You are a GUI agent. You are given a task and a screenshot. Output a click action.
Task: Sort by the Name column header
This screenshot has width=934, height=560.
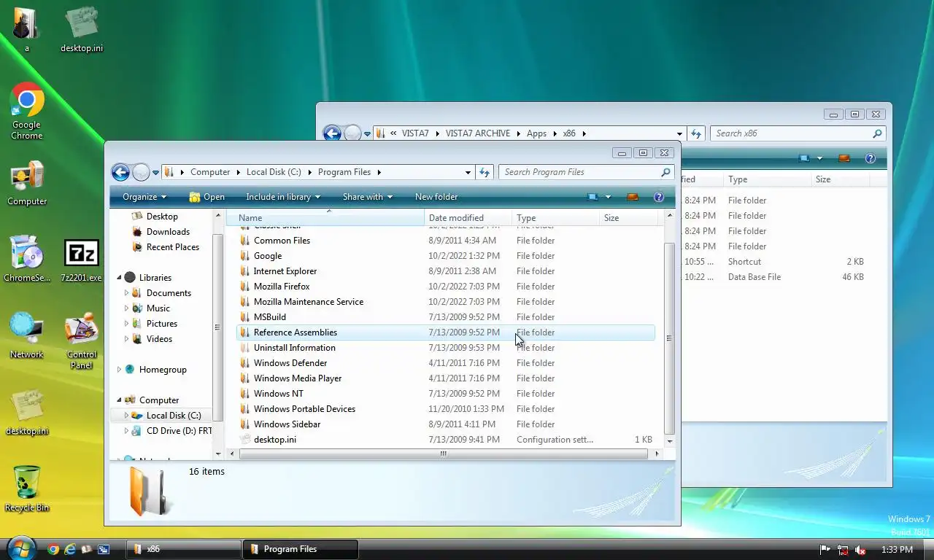pyautogui.click(x=325, y=217)
